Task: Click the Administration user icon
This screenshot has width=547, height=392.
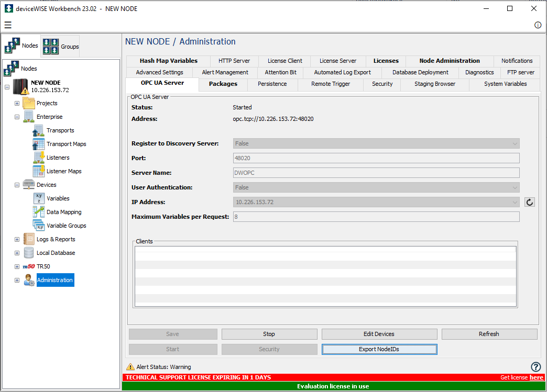Action: (x=29, y=280)
